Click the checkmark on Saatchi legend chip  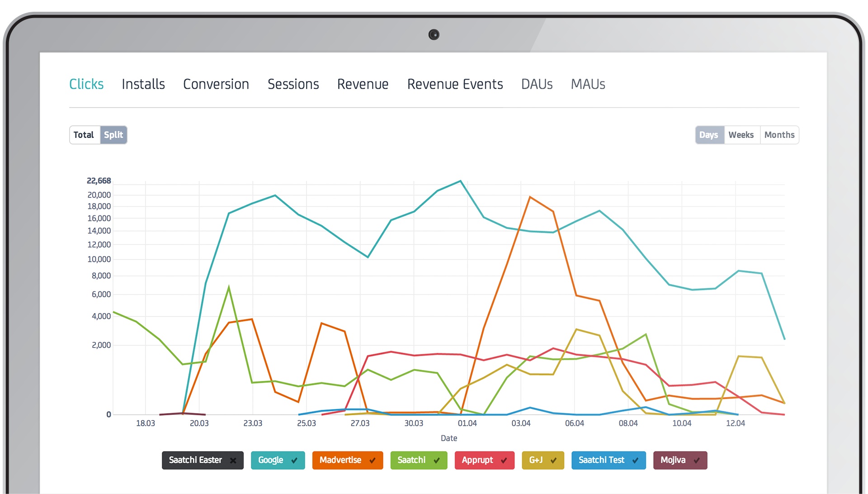click(437, 461)
